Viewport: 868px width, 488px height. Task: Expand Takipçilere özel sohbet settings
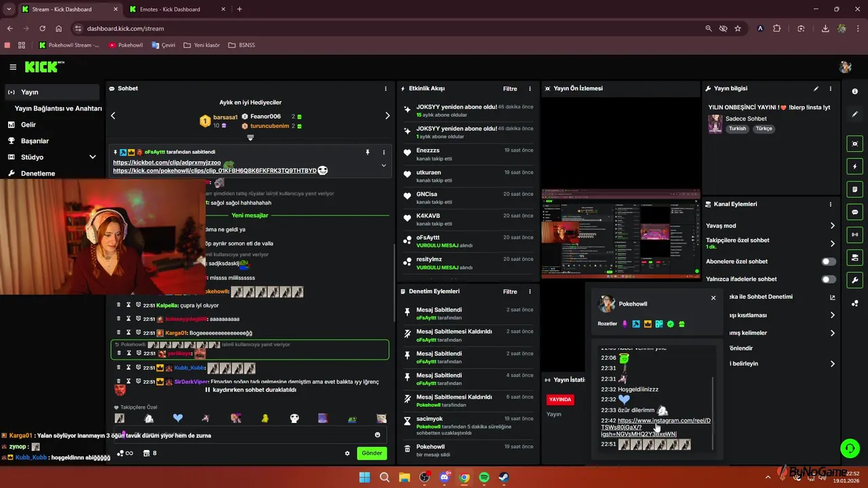pyautogui.click(x=833, y=243)
